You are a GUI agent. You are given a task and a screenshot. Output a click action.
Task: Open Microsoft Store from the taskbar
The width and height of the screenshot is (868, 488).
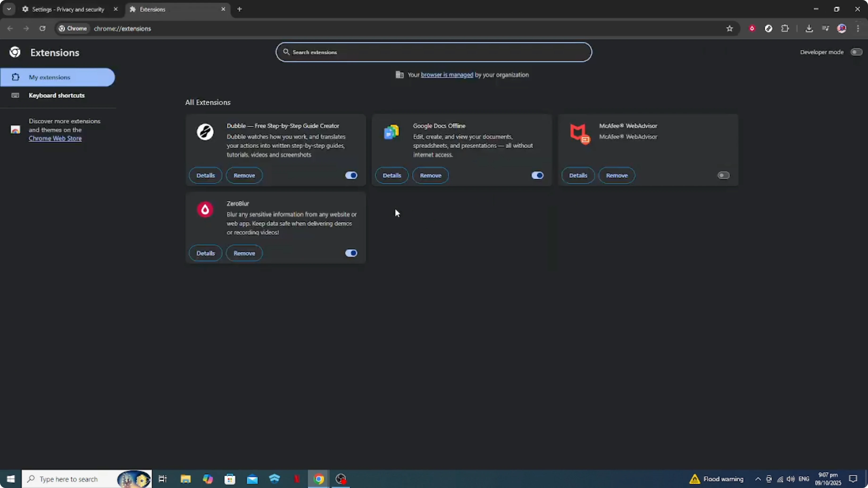tap(230, 479)
